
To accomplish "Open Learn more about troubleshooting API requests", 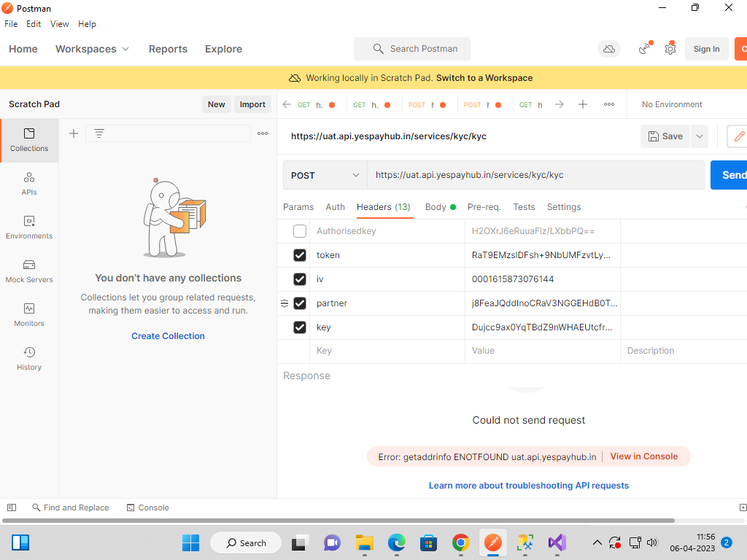I will [529, 486].
